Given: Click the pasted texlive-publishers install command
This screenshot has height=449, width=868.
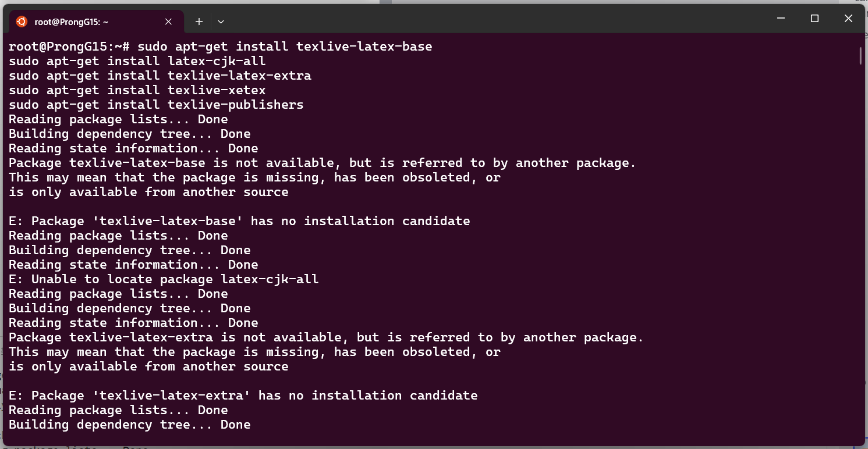Looking at the screenshot, I should (x=156, y=105).
